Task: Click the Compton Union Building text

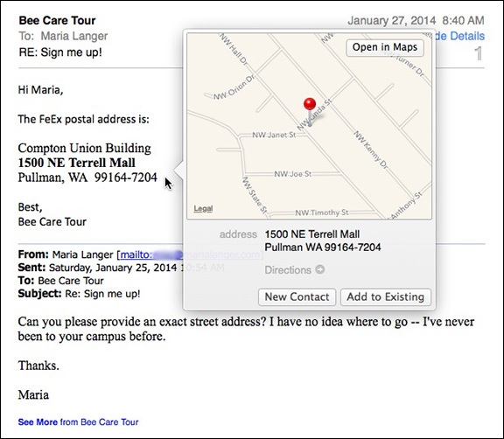Action: (x=84, y=148)
